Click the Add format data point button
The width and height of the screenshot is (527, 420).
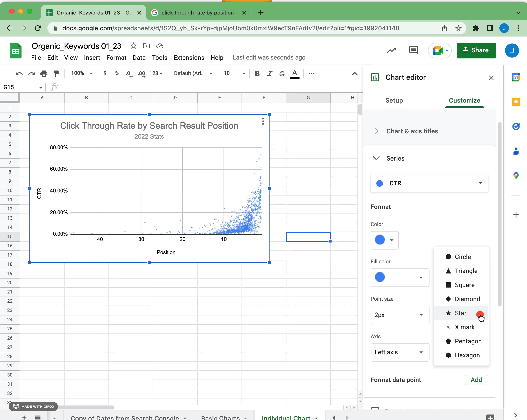(x=476, y=380)
